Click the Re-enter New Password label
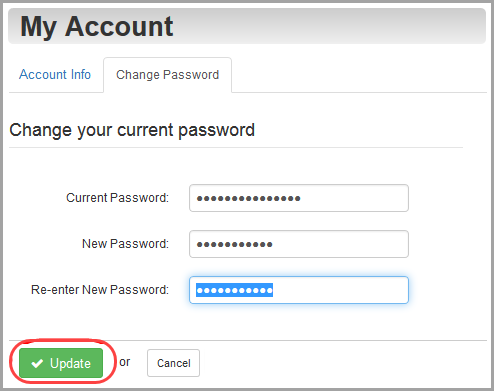The height and width of the screenshot is (391, 494). click(x=100, y=290)
